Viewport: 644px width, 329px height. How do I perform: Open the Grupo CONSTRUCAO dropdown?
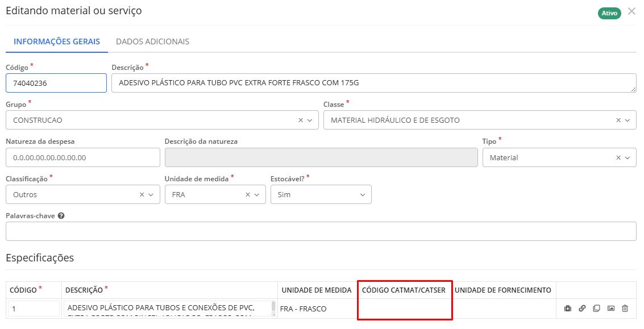(x=311, y=120)
